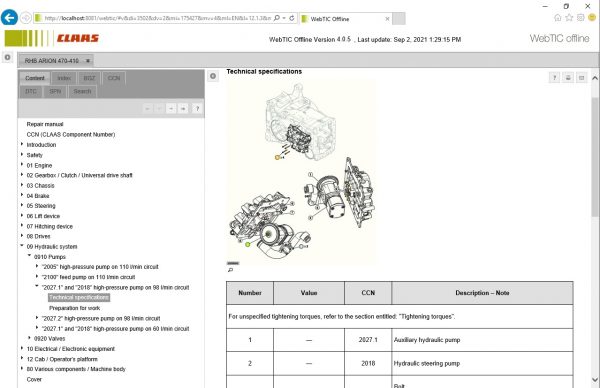Click the green marker on the diagram
Screen dimensions: 600x388
(248, 244)
